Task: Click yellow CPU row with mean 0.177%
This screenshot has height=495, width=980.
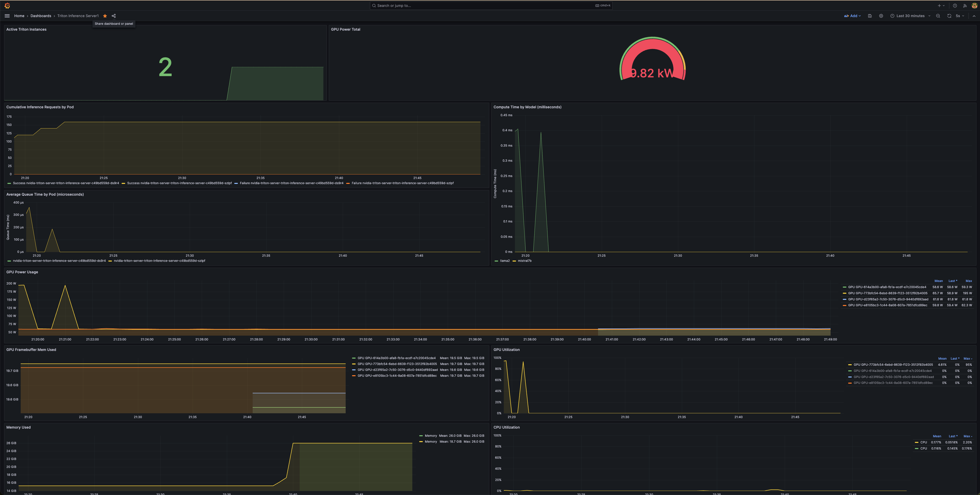Action: coord(943,442)
